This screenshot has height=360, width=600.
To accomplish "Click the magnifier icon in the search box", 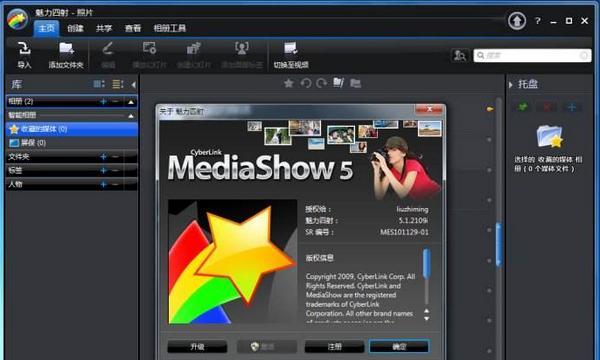I will [x=481, y=56].
